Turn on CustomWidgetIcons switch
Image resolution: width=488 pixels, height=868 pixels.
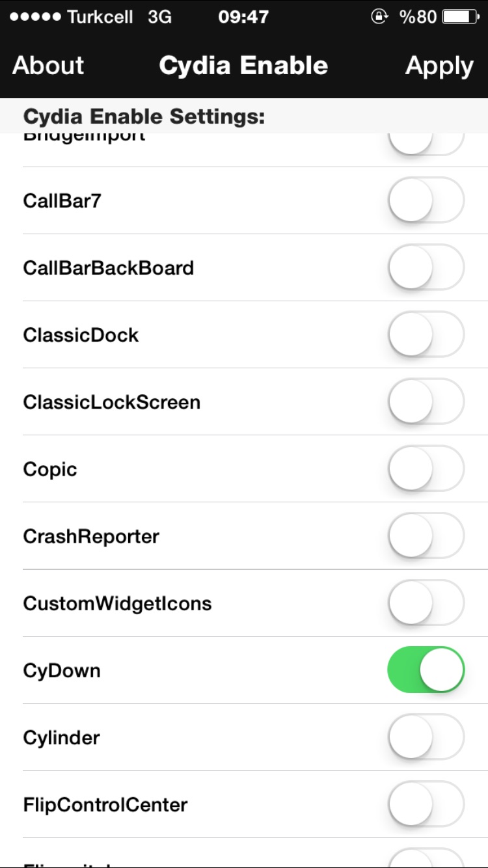click(426, 603)
